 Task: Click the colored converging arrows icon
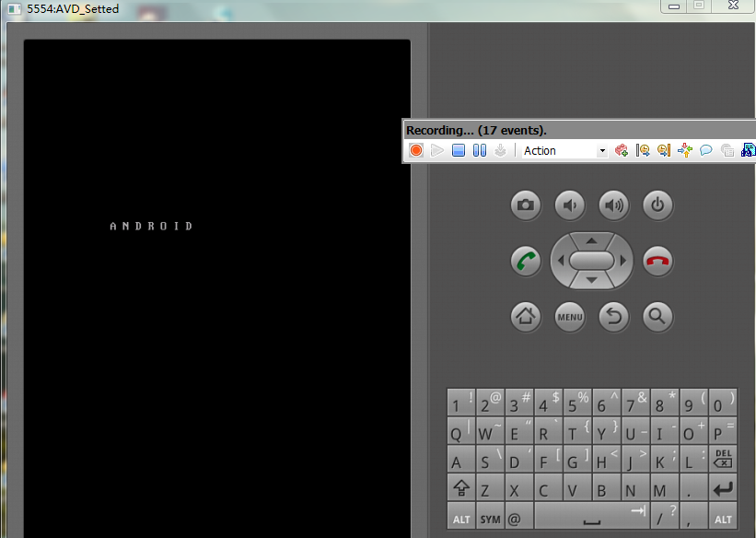tap(685, 150)
